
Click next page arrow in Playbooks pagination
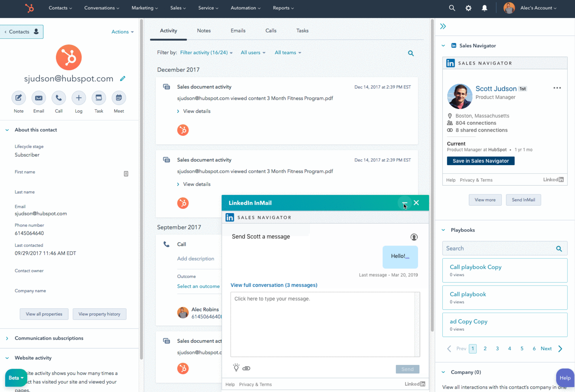coord(560,349)
